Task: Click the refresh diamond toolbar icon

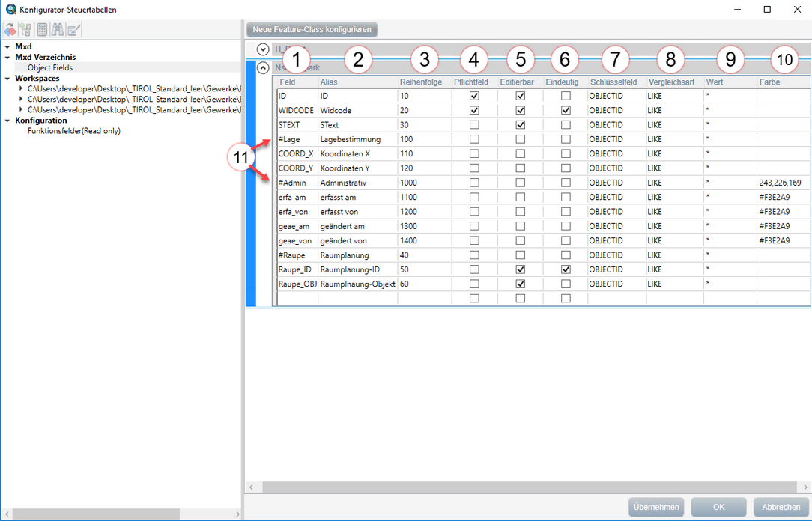Action: click(10, 30)
